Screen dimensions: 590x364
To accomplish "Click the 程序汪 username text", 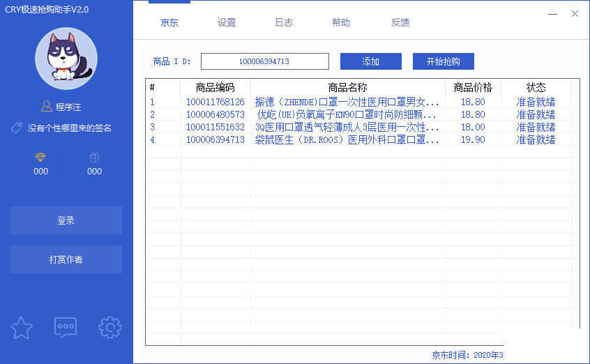I will pos(68,107).
